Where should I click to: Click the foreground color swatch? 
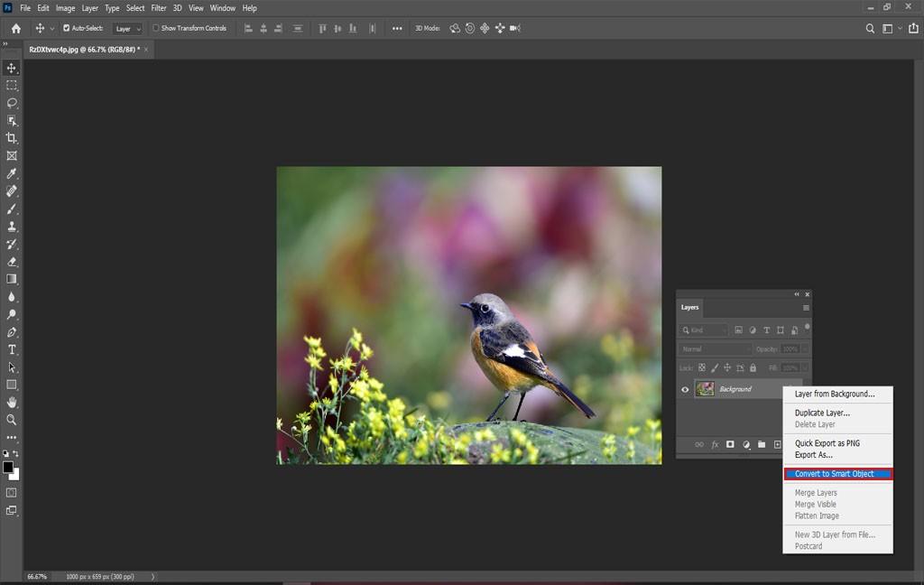click(7, 467)
